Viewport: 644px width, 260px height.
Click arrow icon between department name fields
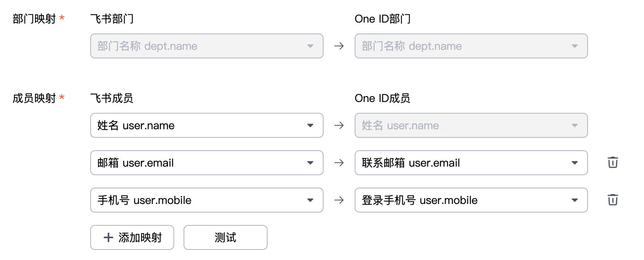pos(339,46)
